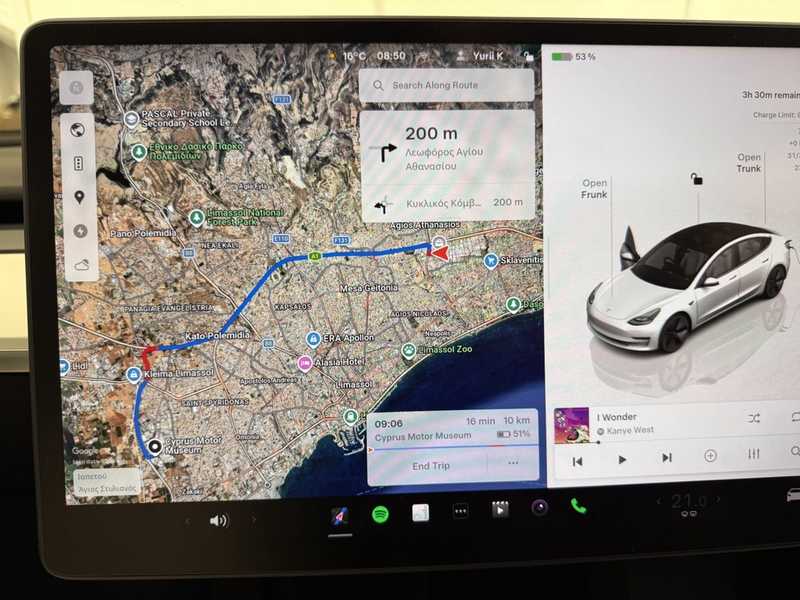
Task: Tap the lock icon in the top status bar
Action: [x=528, y=56]
